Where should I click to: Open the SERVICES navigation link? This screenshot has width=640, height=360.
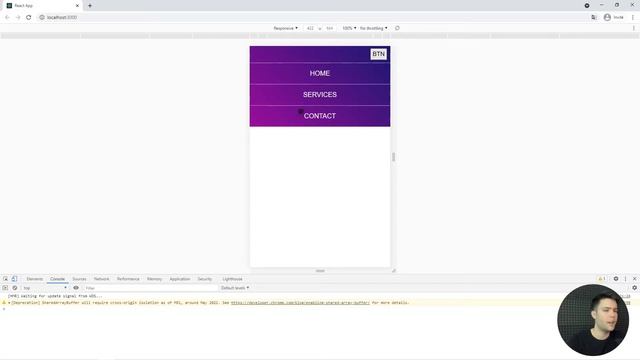[320, 95]
